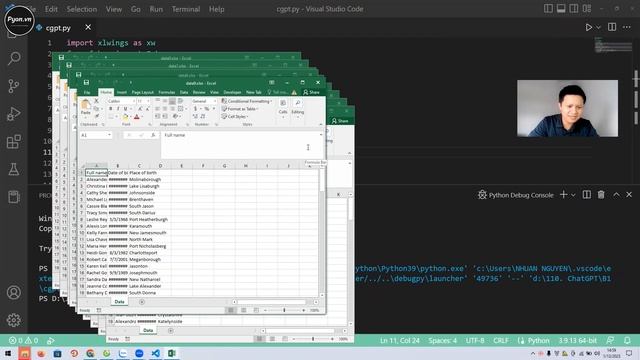Screen dimensions: 640x360
Task: Open Customize Layout icon
Action: [x=587, y=9]
